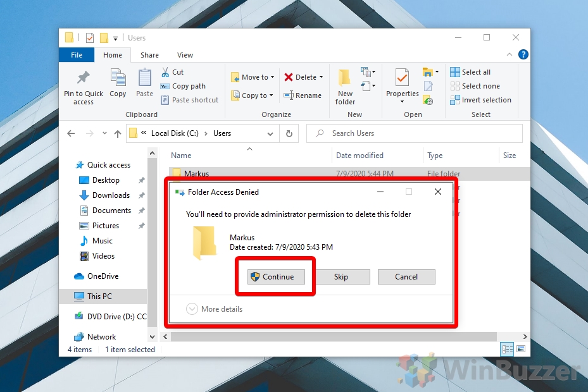Image resolution: width=588 pixels, height=392 pixels.
Task: Click Rename in Organize group
Action: [x=303, y=95]
